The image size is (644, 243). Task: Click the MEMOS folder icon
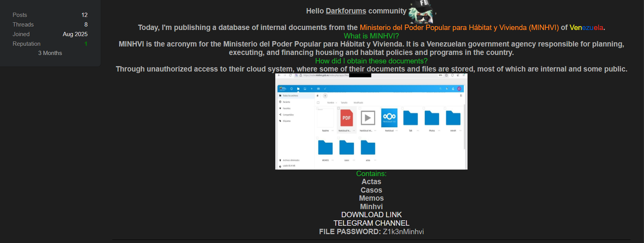[x=325, y=148]
